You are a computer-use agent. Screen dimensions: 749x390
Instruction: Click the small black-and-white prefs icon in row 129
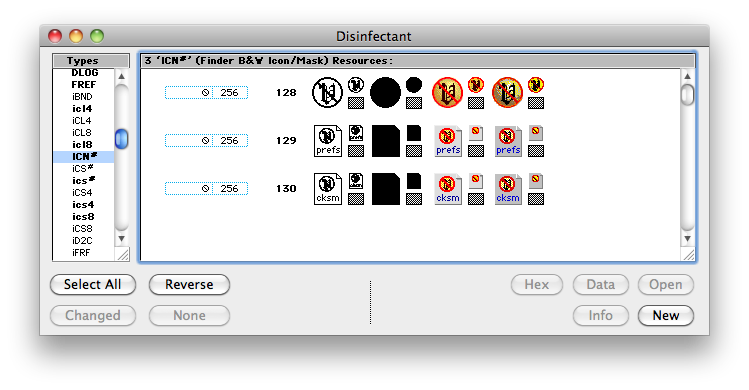coord(356,133)
